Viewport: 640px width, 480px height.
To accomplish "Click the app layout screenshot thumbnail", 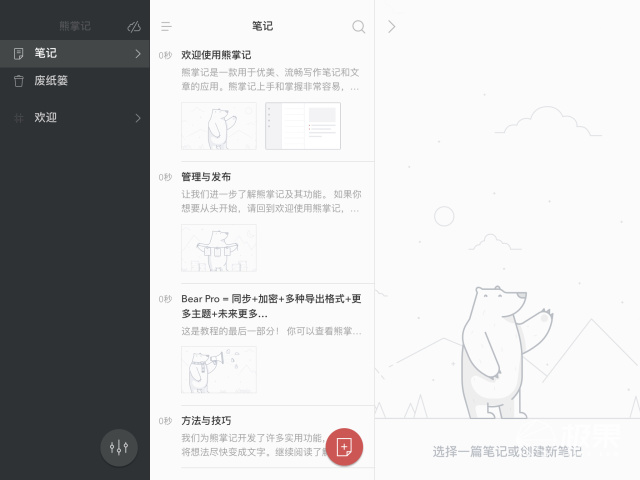I will pyautogui.click(x=303, y=126).
